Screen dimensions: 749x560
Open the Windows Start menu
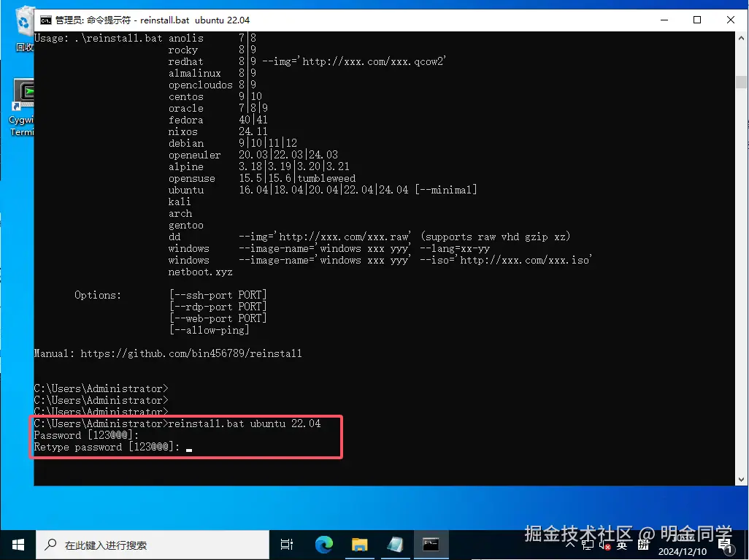tap(18, 545)
